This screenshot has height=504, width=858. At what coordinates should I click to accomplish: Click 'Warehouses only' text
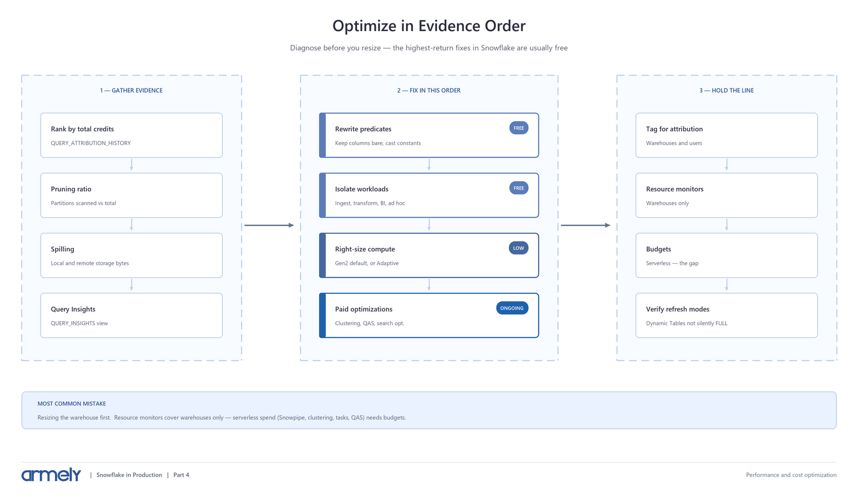(668, 203)
